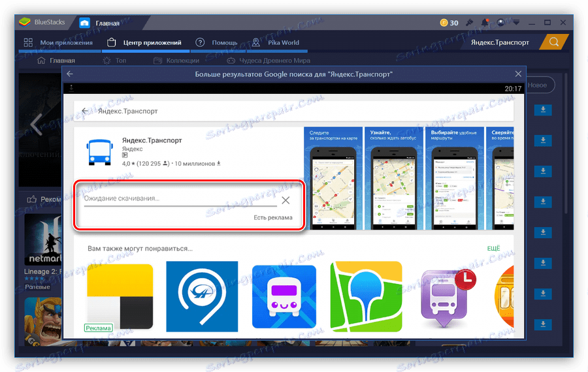Screen dimensions: 588x372
Task: Open screenshot Выбирайте удобные маршруты
Action: (x=454, y=178)
